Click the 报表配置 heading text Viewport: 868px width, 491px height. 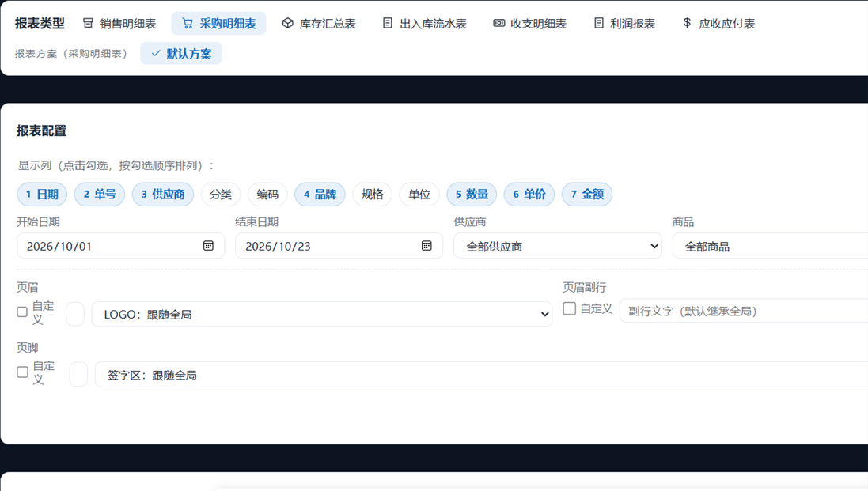point(41,131)
